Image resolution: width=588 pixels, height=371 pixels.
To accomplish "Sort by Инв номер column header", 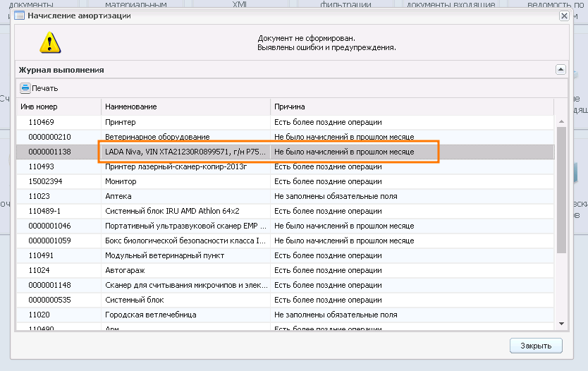I will 59,107.
